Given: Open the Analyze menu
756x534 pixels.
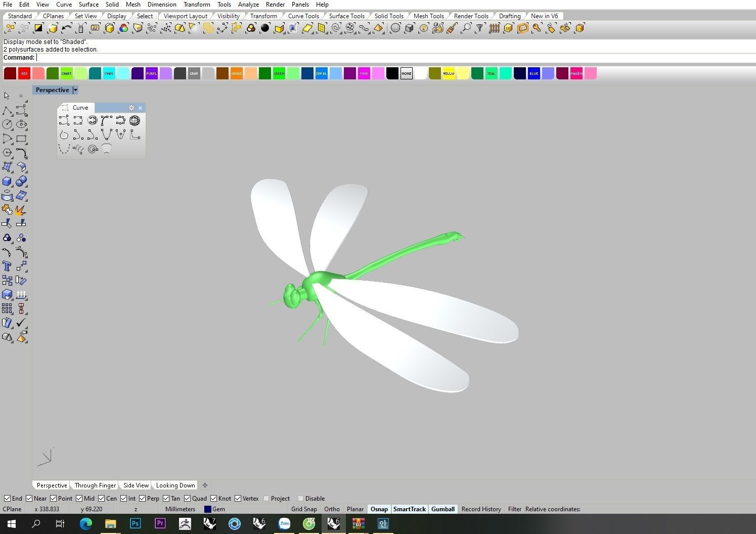Looking at the screenshot, I should click(248, 4).
